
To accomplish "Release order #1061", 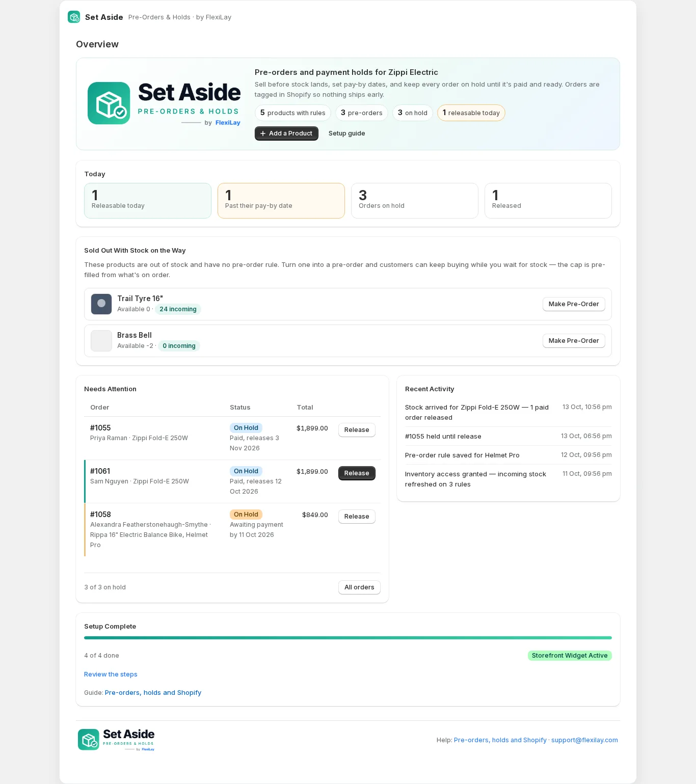I will pyautogui.click(x=357, y=473).
